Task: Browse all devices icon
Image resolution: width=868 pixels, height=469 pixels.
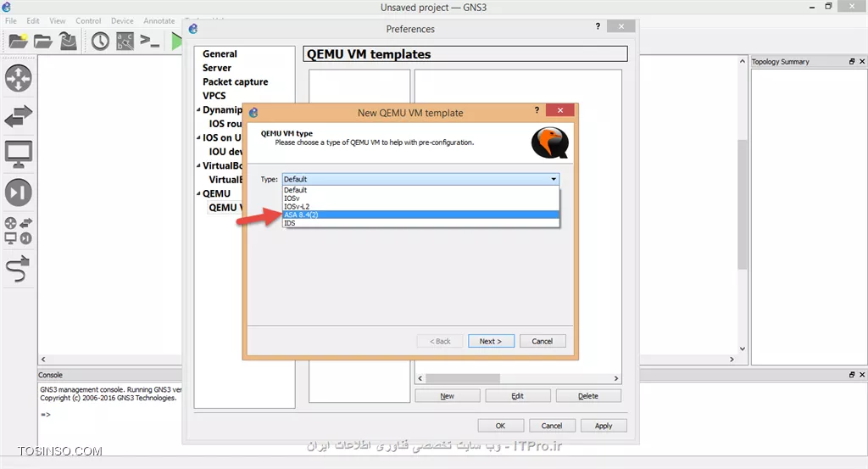Action: click(x=19, y=231)
